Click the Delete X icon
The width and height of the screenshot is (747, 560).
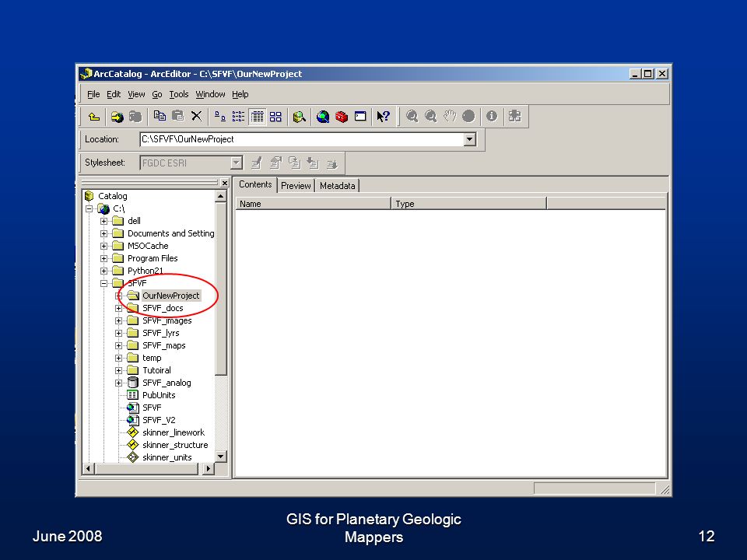(196, 116)
